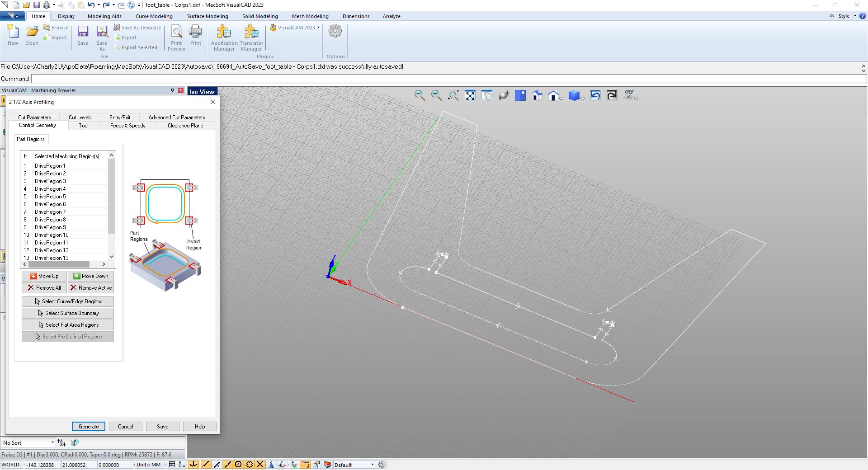Open the Quick Access toolbar customize arrow

click(x=139, y=5)
